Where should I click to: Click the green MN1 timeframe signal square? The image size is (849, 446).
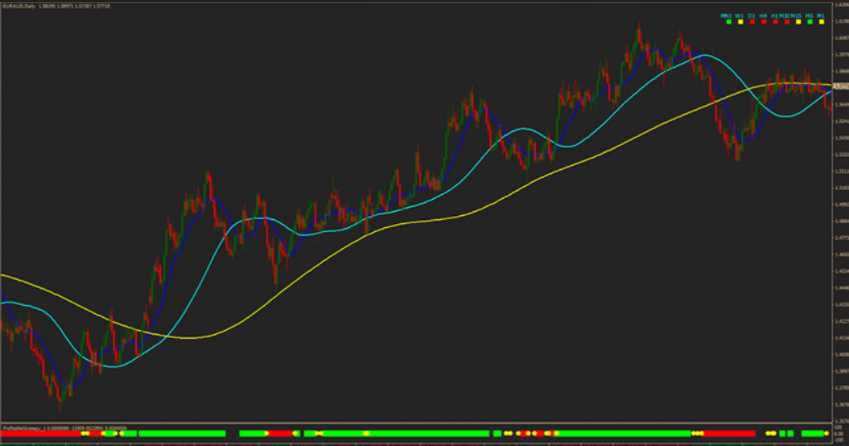(x=729, y=22)
